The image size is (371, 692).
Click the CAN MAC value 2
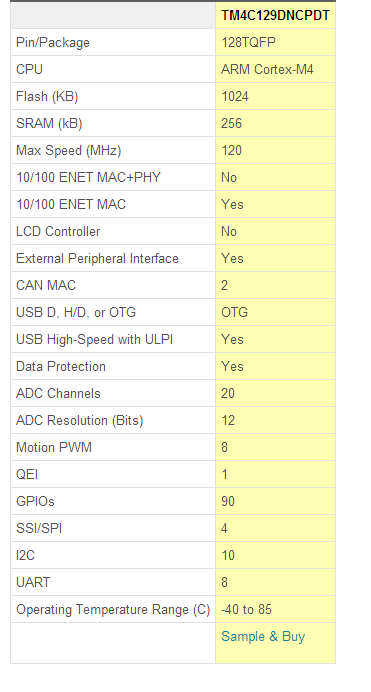pyautogui.click(x=225, y=285)
